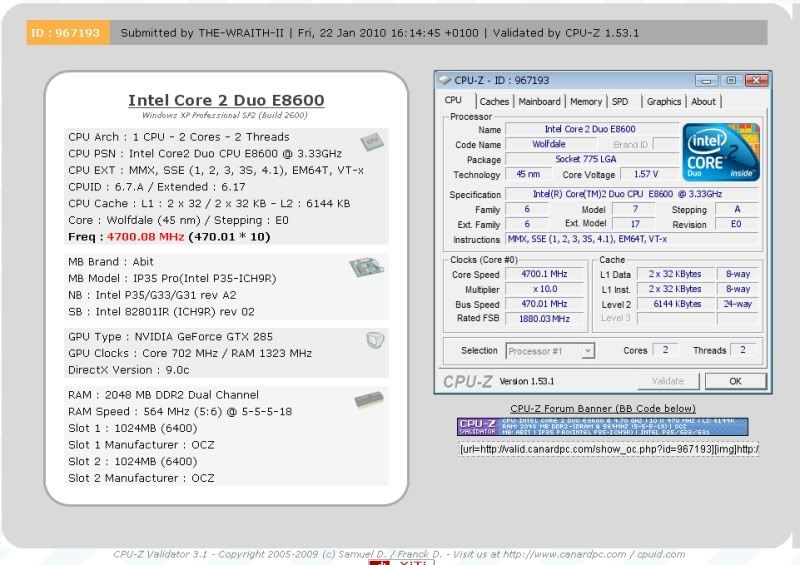800x565 pixels.
Task: Click the CPU-Z Validator copyright footer text
Action: (x=399, y=554)
